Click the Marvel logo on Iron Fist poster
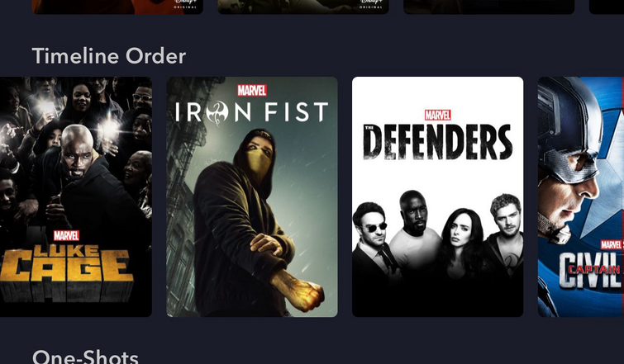 point(252,91)
